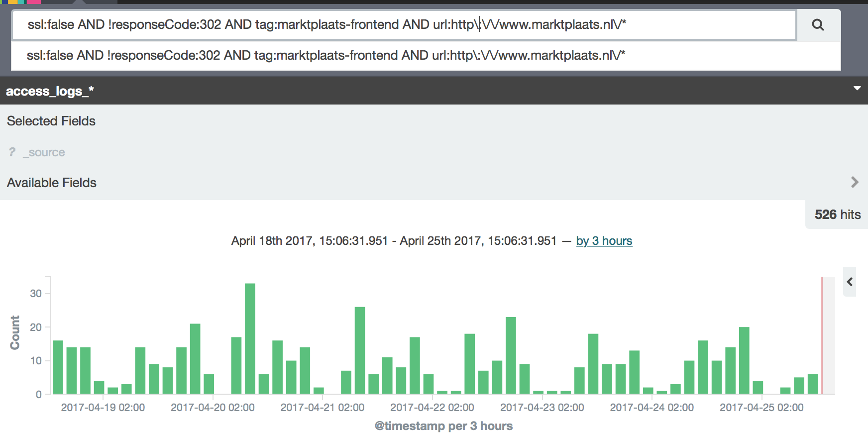The width and height of the screenshot is (868, 435).
Task: Click the 2017-04-22 02:00 axis label
Action: [432, 408]
